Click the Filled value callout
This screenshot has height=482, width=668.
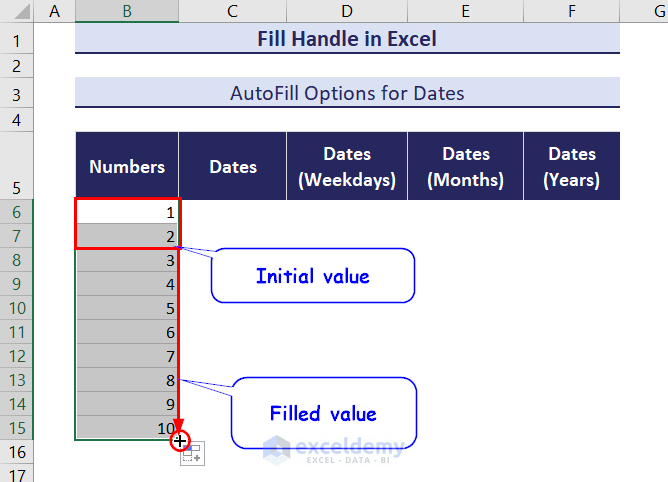323,413
